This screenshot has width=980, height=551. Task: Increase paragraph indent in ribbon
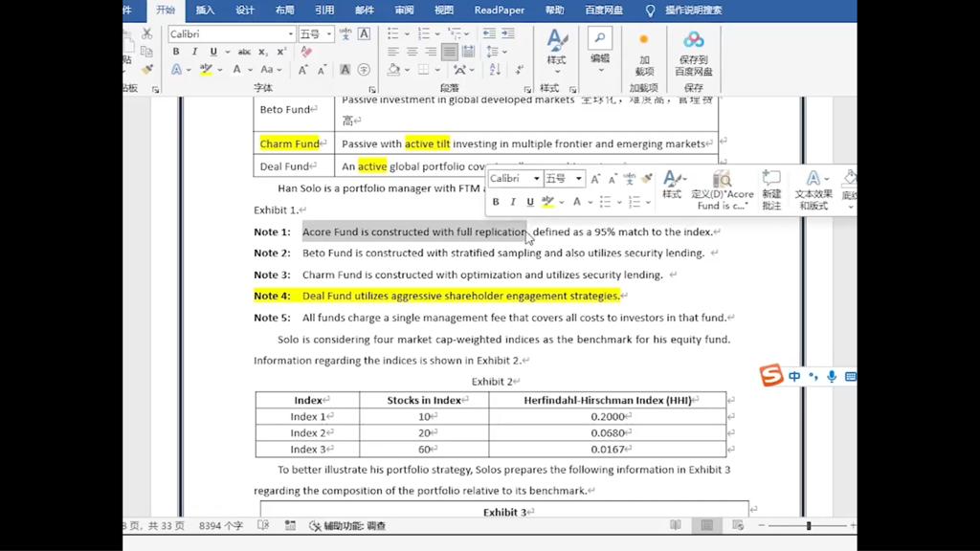508,33
